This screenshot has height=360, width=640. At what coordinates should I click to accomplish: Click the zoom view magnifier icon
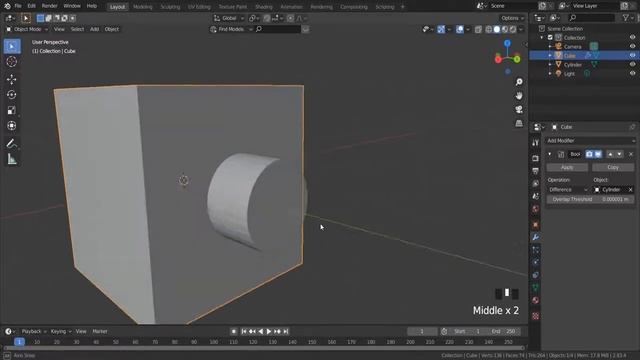tap(519, 82)
